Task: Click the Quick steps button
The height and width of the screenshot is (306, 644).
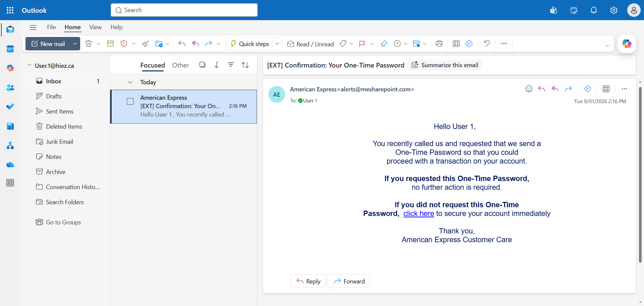Action: 250,44
